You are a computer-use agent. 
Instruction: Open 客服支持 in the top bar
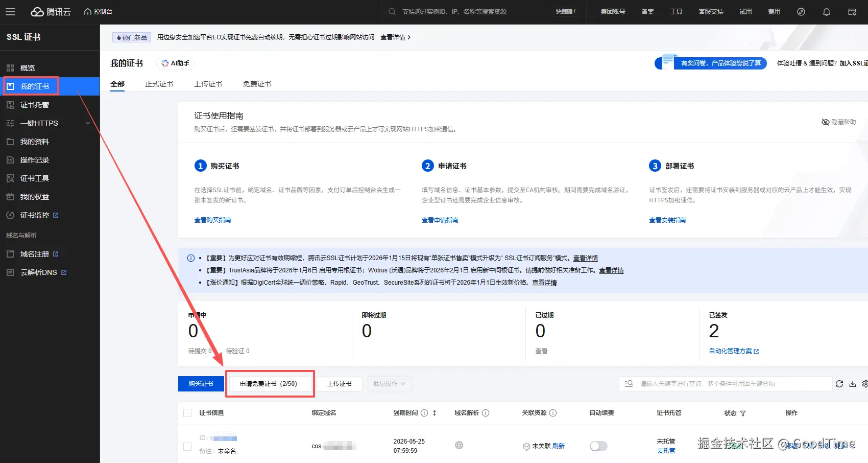711,12
